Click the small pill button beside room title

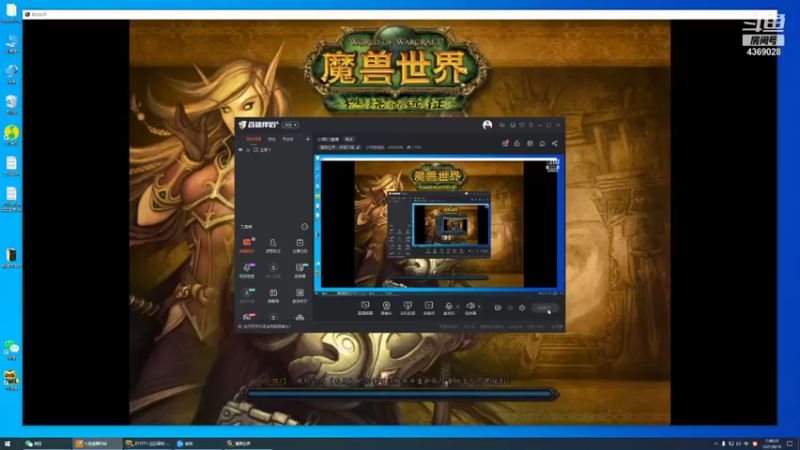coord(349,139)
